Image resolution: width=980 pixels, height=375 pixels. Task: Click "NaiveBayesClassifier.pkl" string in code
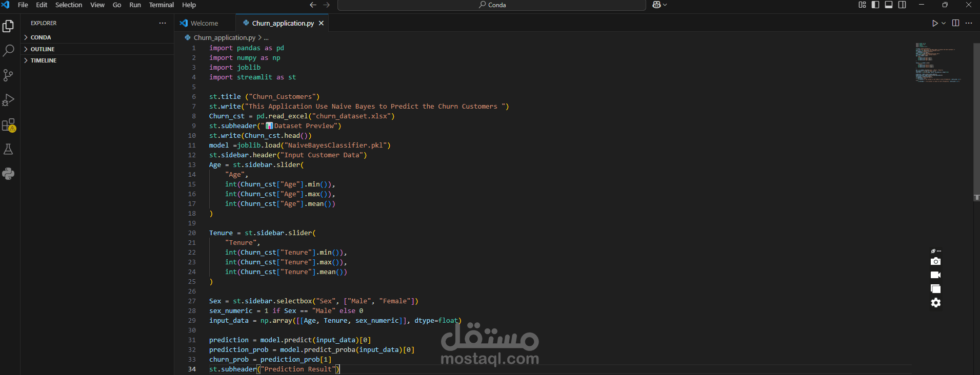point(335,145)
